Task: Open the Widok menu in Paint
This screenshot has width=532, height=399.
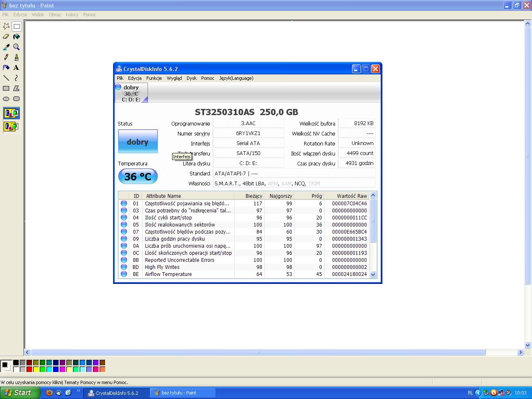Action: [x=38, y=15]
